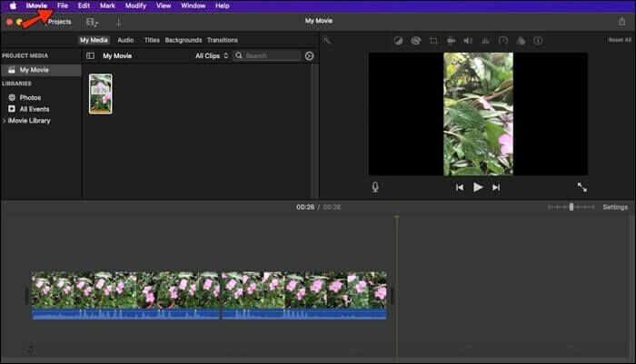The image size is (636, 364).
Task: Switch to the Titles tab
Action: click(152, 40)
